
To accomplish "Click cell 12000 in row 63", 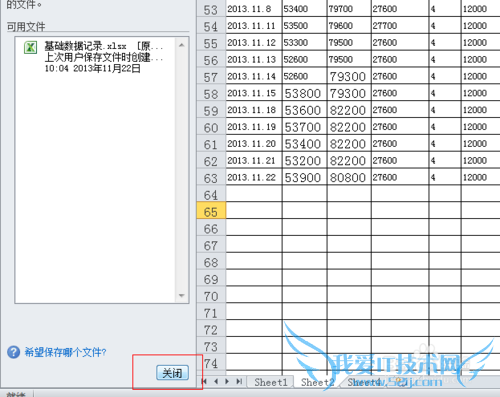I will pyautogui.click(x=481, y=177).
